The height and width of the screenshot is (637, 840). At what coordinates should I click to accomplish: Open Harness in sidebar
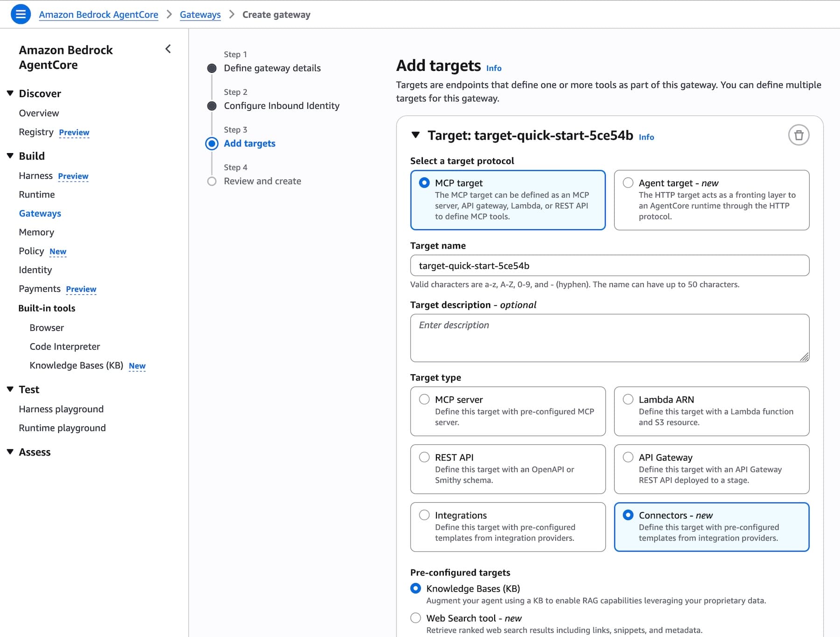point(35,175)
